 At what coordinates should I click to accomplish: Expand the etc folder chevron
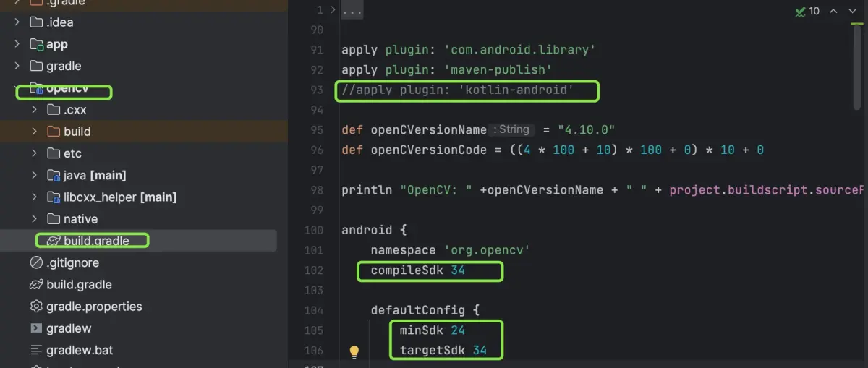[x=34, y=153]
